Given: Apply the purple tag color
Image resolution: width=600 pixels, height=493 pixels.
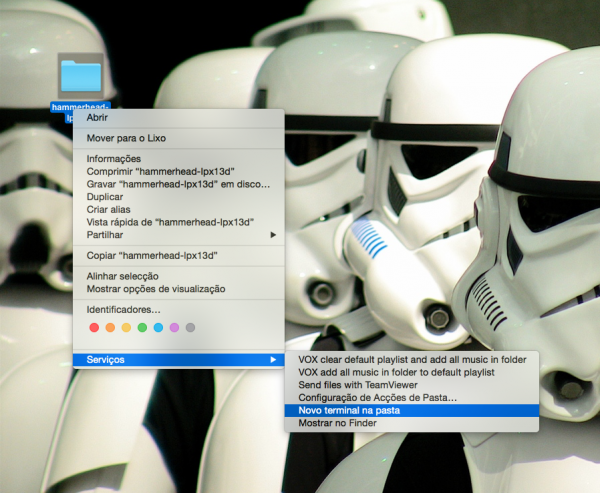Looking at the screenshot, I should click(x=174, y=328).
